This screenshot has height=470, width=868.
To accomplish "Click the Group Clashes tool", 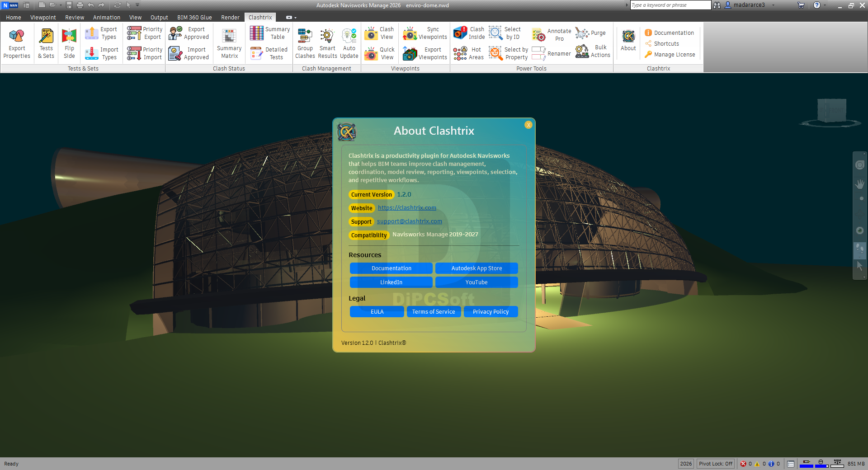I will pos(305,43).
